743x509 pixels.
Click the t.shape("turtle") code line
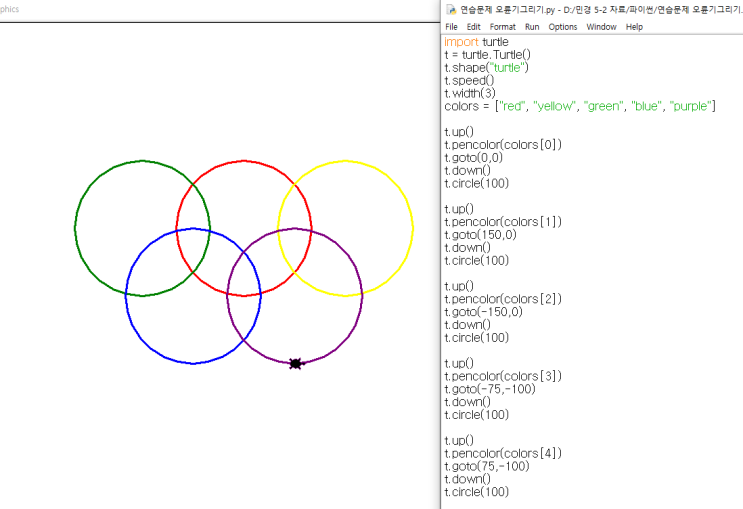[486, 68]
